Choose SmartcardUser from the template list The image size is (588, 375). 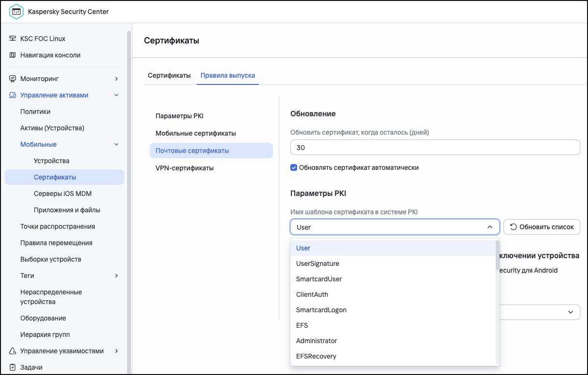point(393,279)
